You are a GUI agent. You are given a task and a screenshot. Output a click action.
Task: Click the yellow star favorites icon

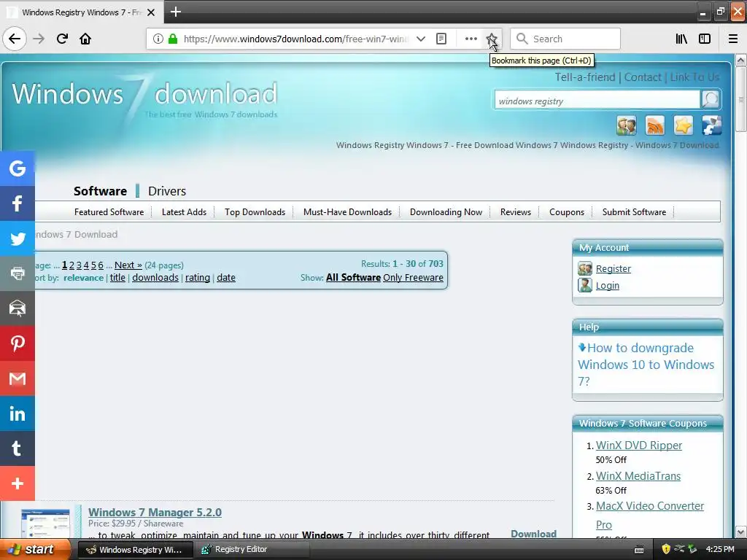[x=683, y=125]
